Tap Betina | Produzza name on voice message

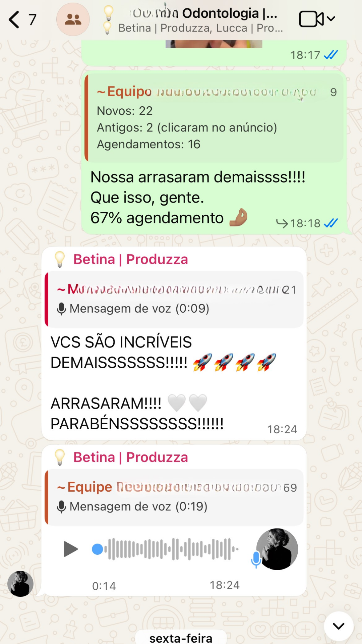click(130, 457)
